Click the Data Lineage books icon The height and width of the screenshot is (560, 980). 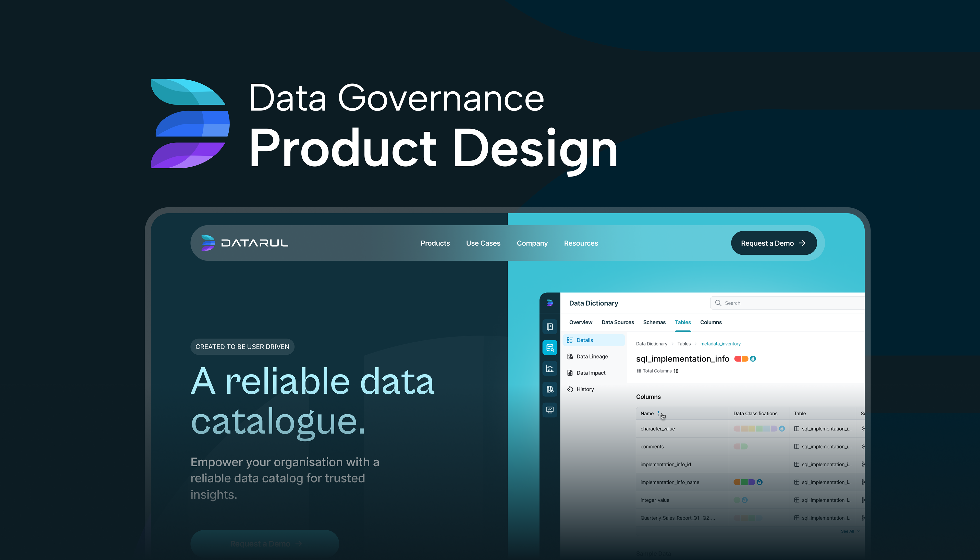coord(570,357)
